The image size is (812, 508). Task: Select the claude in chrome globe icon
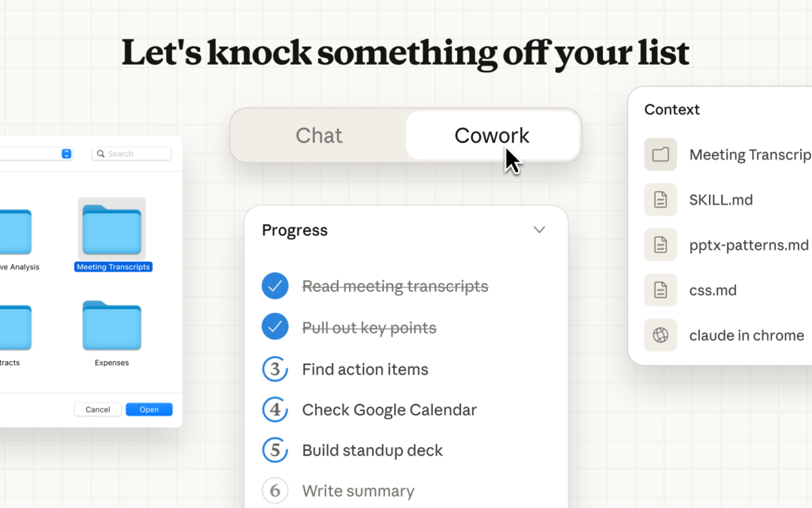coord(660,335)
